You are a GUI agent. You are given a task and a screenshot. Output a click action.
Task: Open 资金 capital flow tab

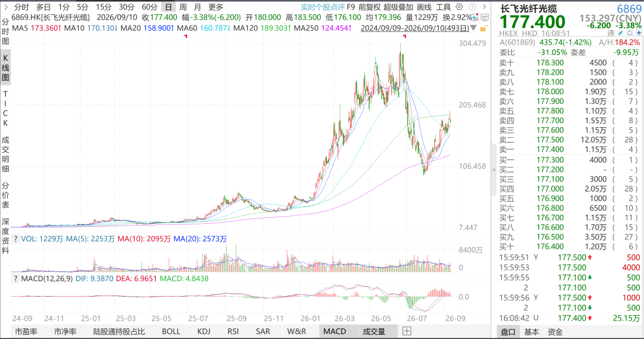point(555,332)
